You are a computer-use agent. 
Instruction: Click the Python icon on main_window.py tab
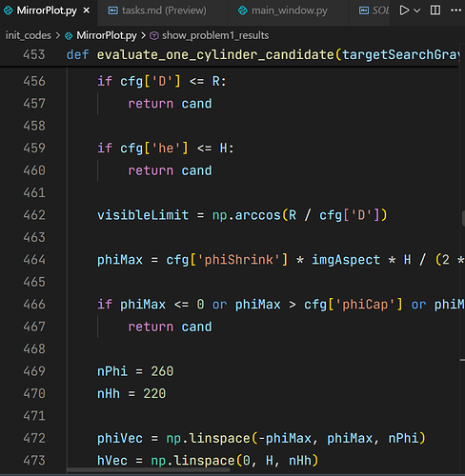point(243,10)
